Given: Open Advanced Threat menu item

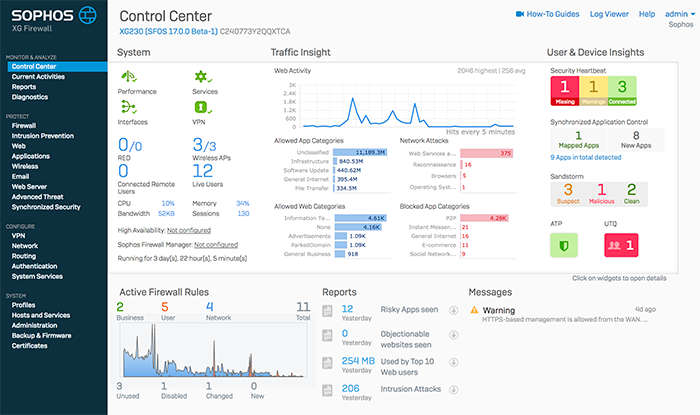Looking at the screenshot, I should click(x=37, y=197).
